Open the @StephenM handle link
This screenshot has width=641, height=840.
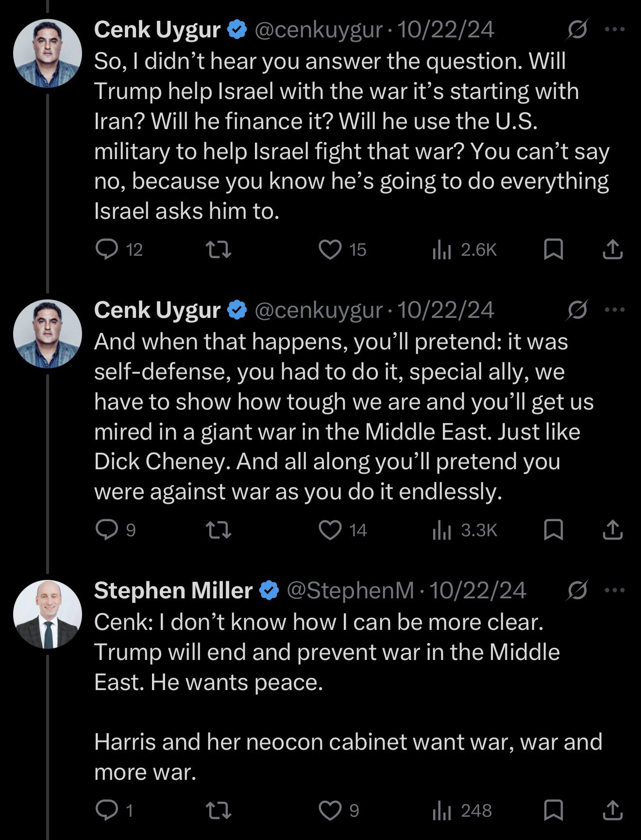coord(350,591)
